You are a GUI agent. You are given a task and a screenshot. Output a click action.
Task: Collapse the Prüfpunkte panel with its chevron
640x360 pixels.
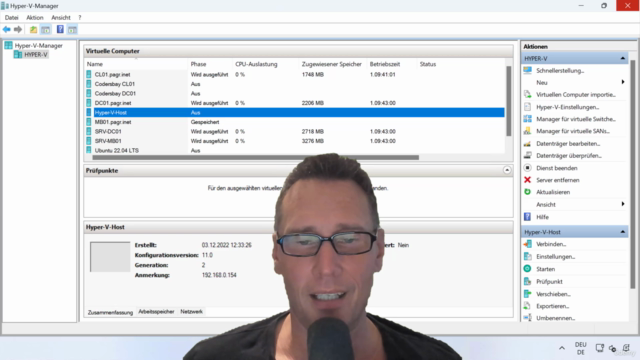[507, 170]
